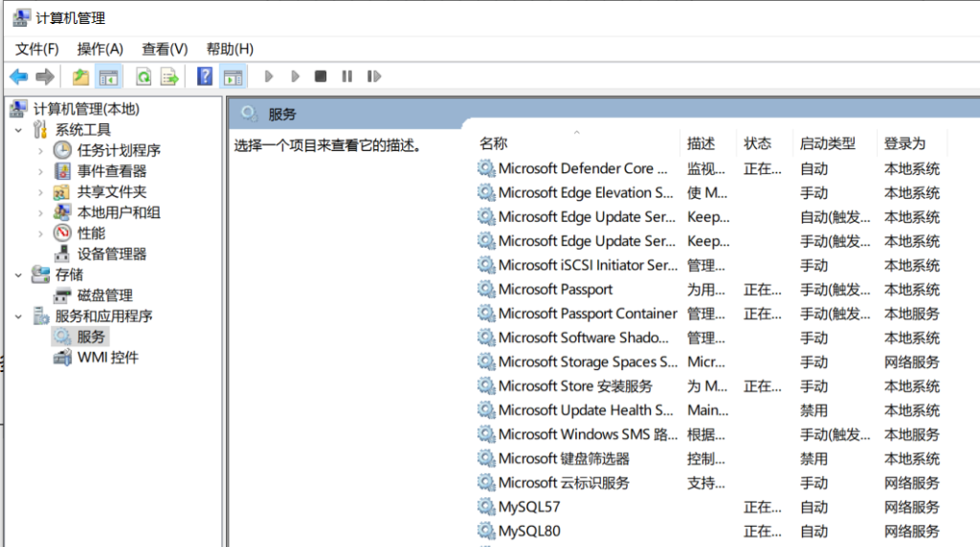Click the Disk Management icon
This screenshot has width=980, height=547.
pos(62,295)
